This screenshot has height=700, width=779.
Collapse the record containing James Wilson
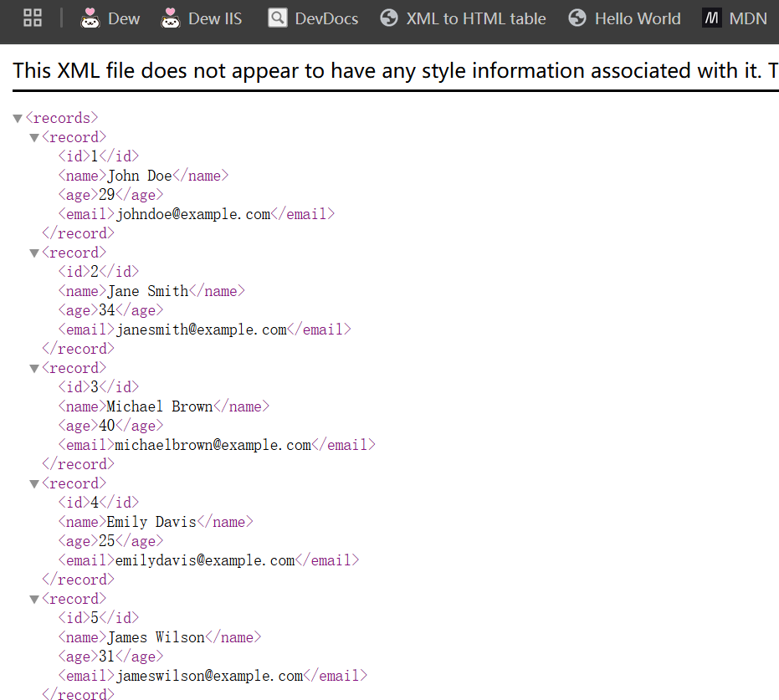pos(34,600)
